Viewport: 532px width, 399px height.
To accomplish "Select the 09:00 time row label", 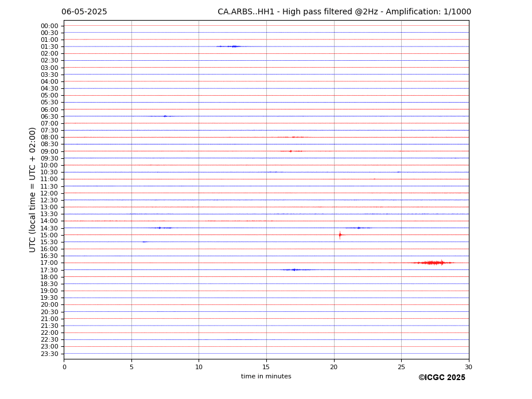I will tap(49, 151).
